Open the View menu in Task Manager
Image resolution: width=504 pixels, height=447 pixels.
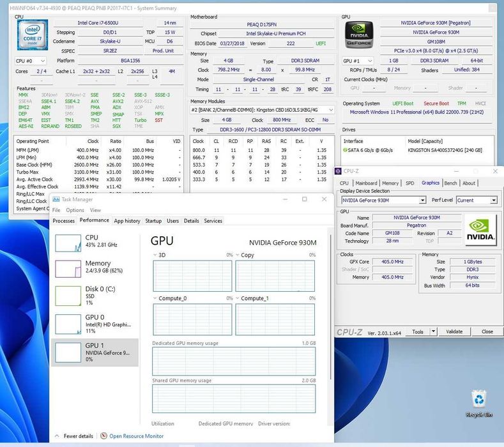(x=95, y=210)
